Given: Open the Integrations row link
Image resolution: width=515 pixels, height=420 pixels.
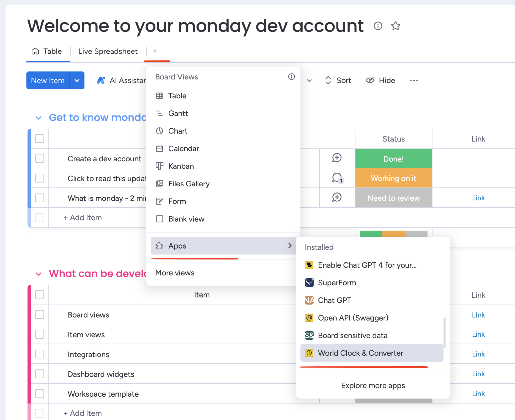Looking at the screenshot, I should 478,354.
